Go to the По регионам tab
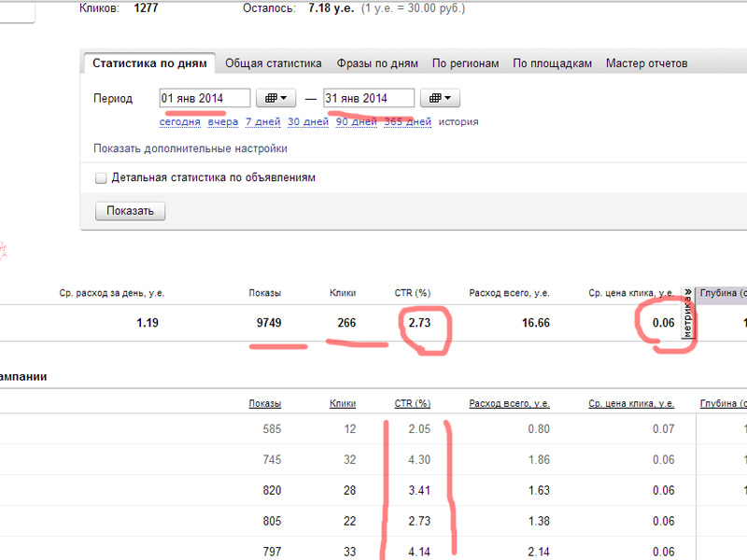The height and width of the screenshot is (560, 747). 465,63
